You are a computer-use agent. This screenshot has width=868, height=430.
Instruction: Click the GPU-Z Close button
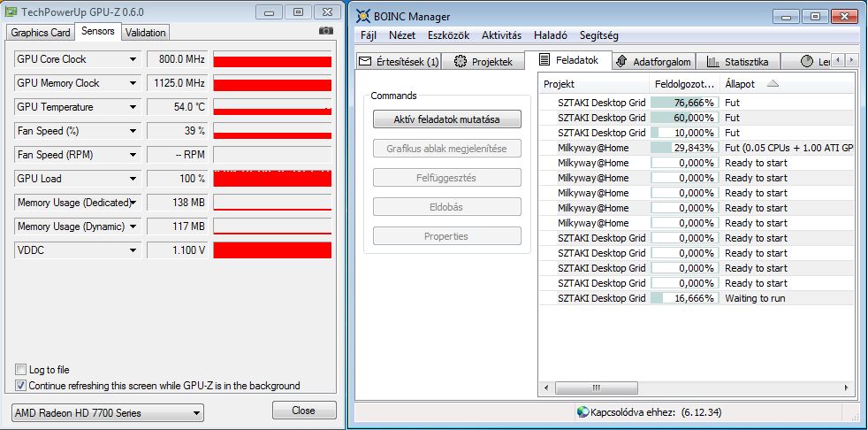click(x=304, y=411)
